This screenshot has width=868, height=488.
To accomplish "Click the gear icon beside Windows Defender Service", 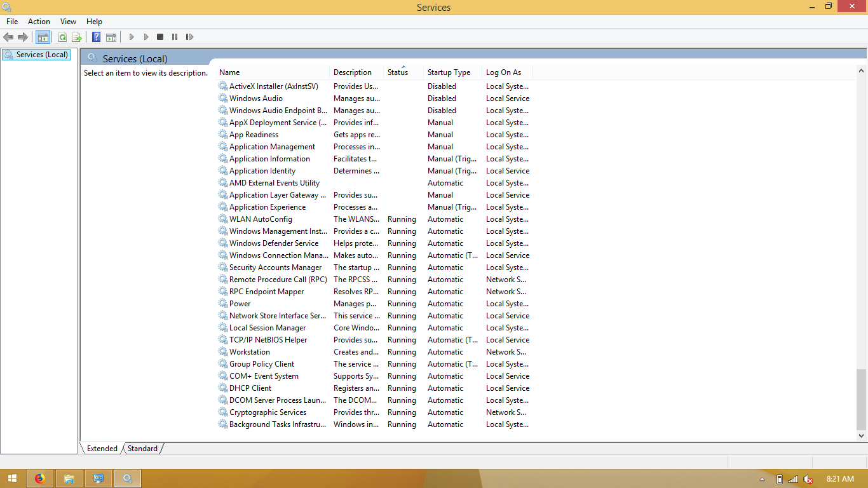I will click(223, 243).
